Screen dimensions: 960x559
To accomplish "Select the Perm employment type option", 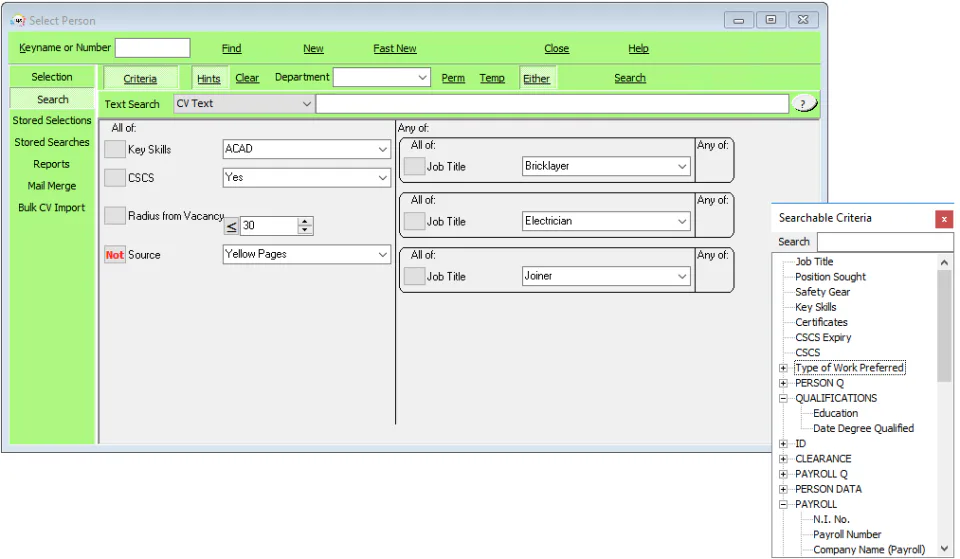I will point(453,78).
